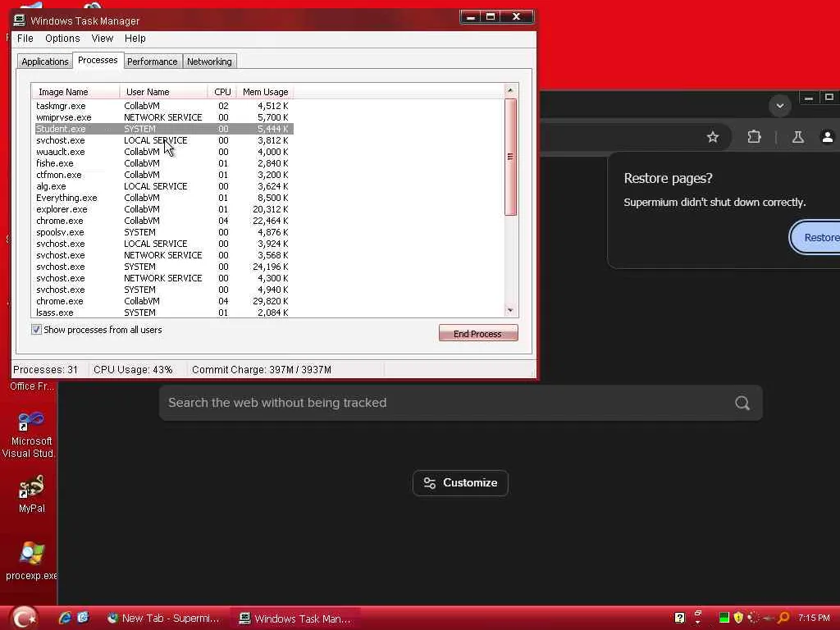Open the yellow security shield tray icon
The width and height of the screenshot is (840, 630).
point(738,618)
